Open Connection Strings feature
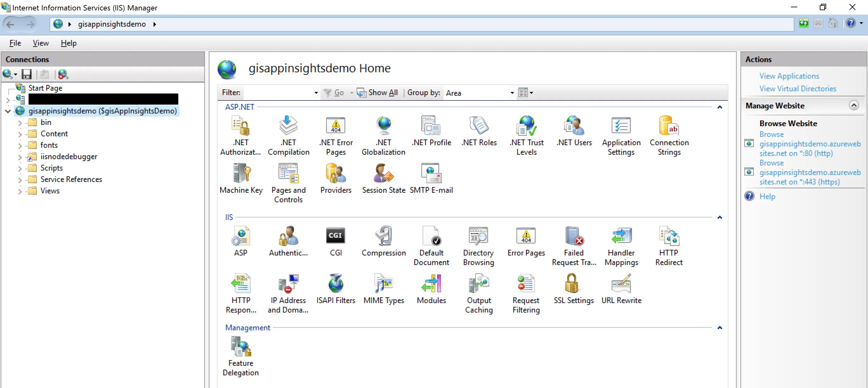Image resolution: width=868 pixels, height=388 pixels. pyautogui.click(x=669, y=136)
